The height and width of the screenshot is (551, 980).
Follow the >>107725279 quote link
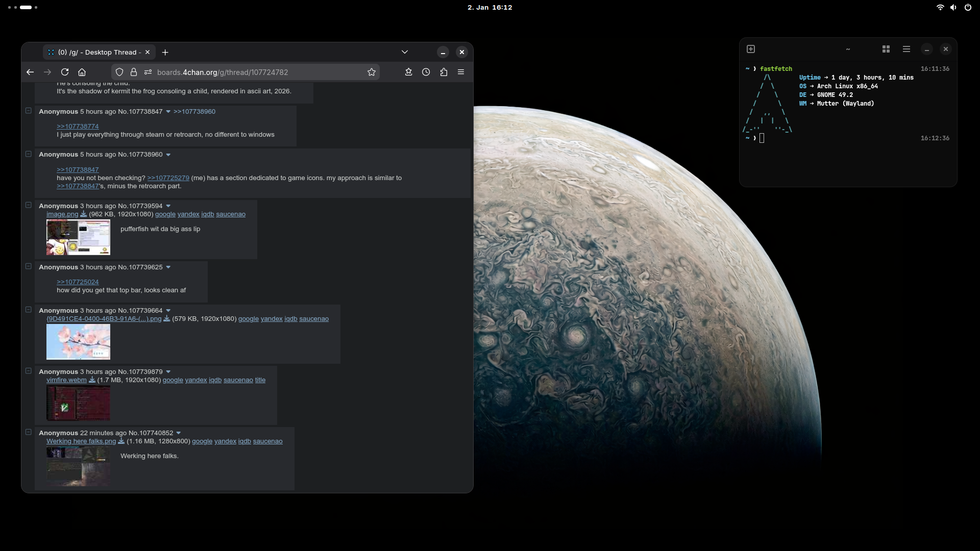pyautogui.click(x=168, y=178)
